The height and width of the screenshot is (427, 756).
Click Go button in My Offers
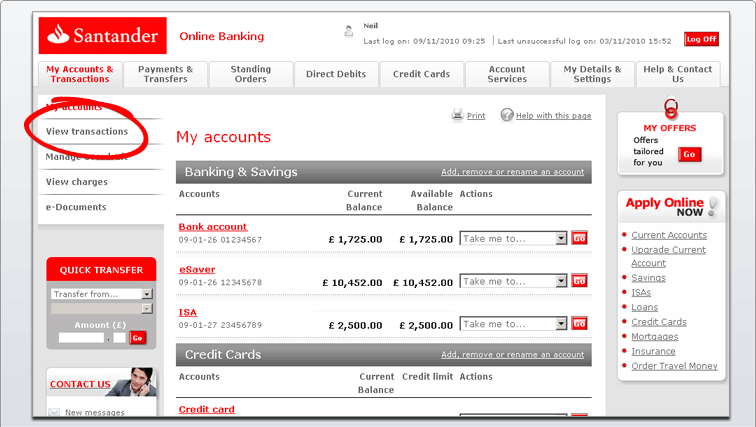click(689, 154)
